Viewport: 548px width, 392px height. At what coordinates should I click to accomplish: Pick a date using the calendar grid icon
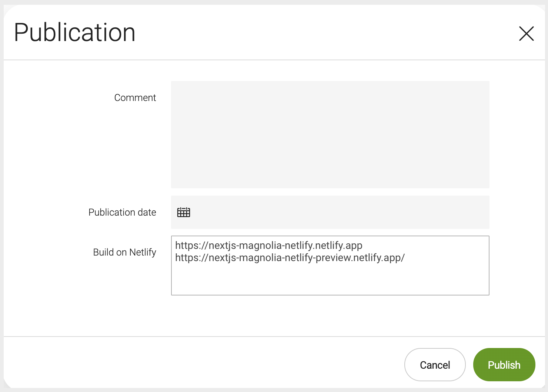click(184, 212)
